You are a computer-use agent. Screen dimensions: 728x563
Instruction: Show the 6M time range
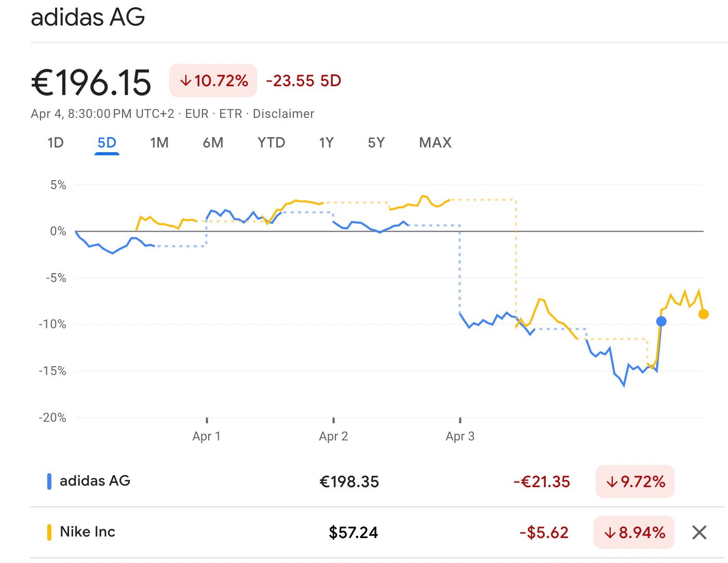pyautogui.click(x=213, y=143)
